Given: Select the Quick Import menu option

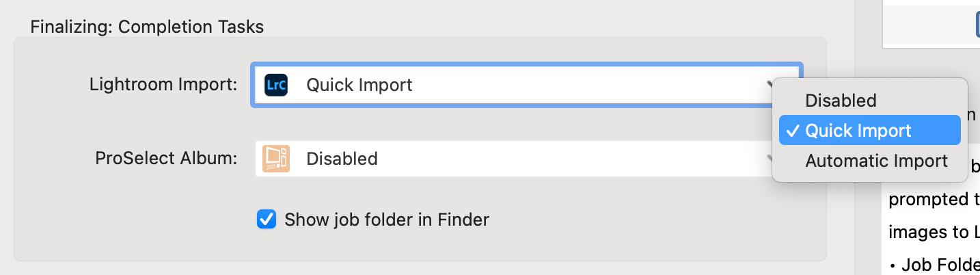Looking at the screenshot, I should [x=858, y=131].
